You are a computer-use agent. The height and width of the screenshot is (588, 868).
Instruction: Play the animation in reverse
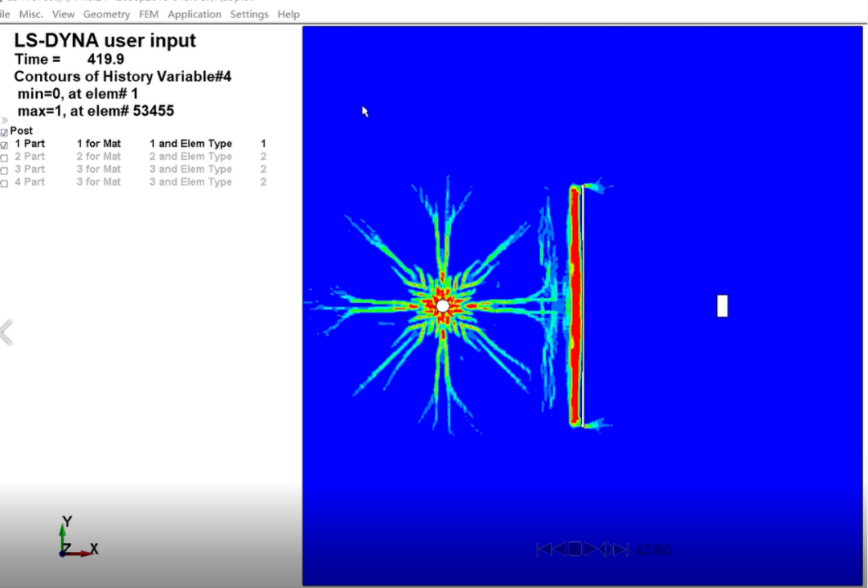tap(560, 549)
